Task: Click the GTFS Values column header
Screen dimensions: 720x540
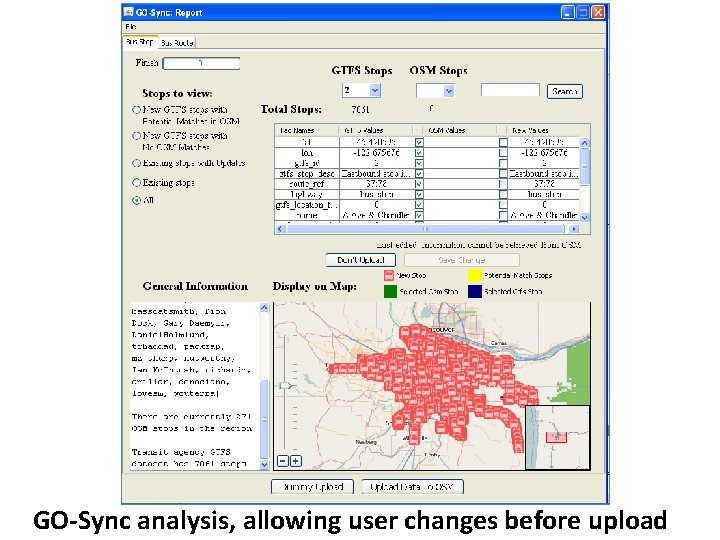Action: pos(375,130)
